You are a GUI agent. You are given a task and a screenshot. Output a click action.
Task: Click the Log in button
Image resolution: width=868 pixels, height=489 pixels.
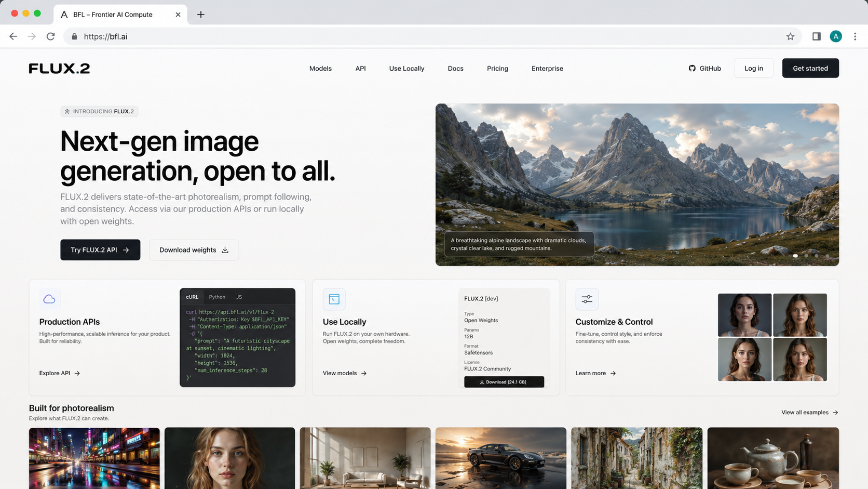tap(754, 68)
